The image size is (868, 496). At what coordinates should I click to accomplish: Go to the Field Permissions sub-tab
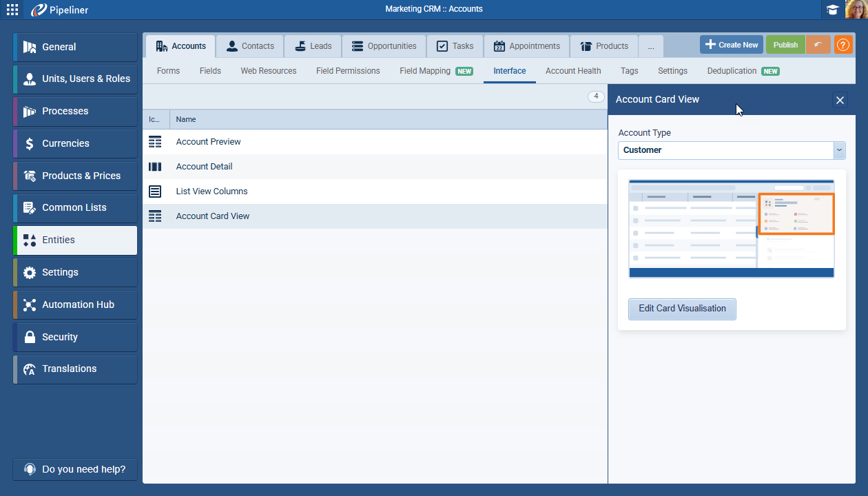[x=348, y=71]
